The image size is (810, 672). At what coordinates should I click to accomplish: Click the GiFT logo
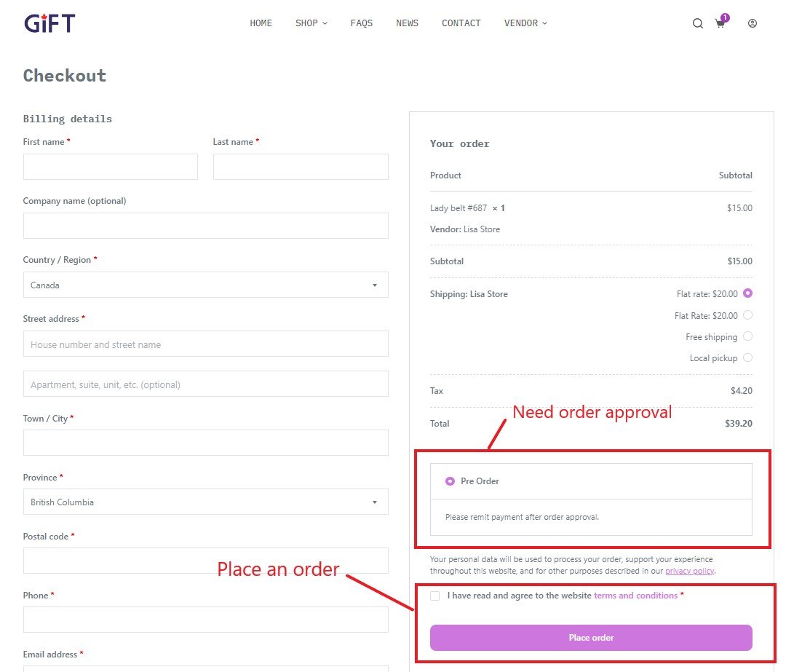[48, 23]
